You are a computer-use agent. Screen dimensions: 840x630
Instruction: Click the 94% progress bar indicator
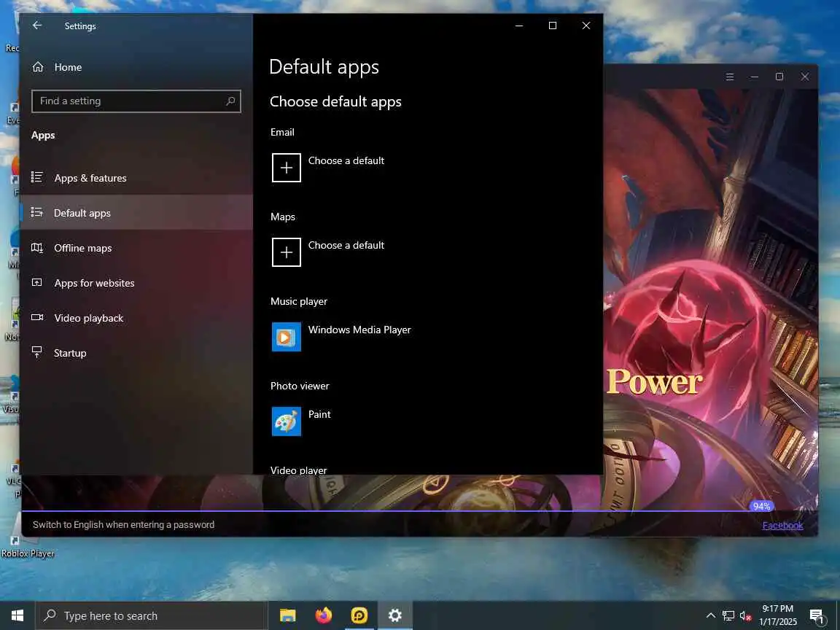pos(761,506)
